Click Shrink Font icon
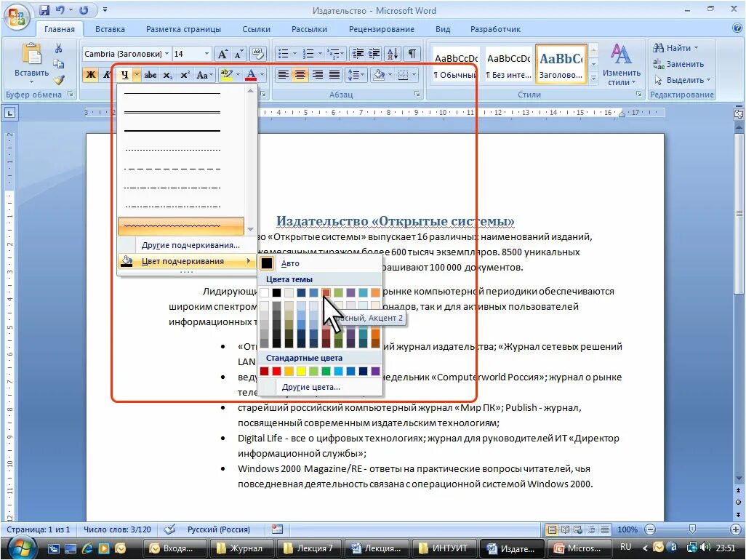The width and height of the screenshot is (746, 560). coord(238,54)
